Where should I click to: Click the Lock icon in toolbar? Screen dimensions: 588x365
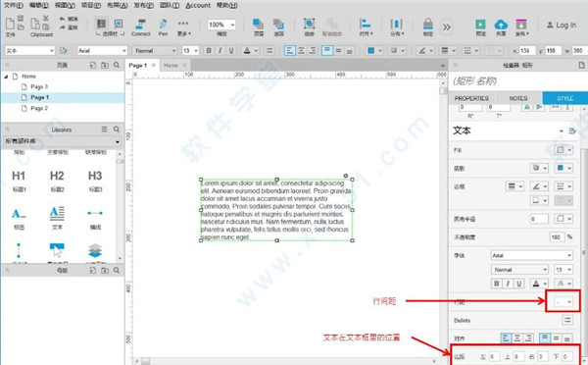click(x=428, y=25)
